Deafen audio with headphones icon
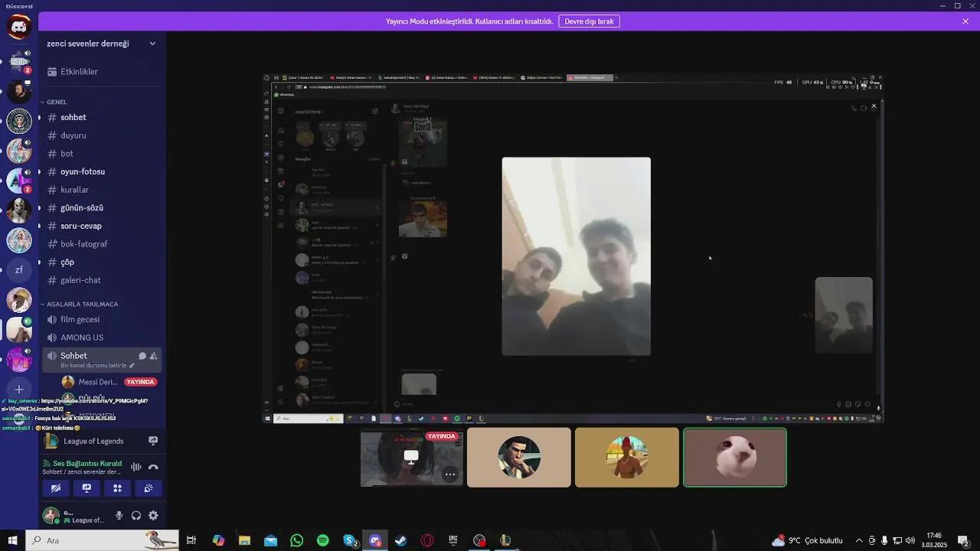This screenshot has height=551, width=980. 136,516
